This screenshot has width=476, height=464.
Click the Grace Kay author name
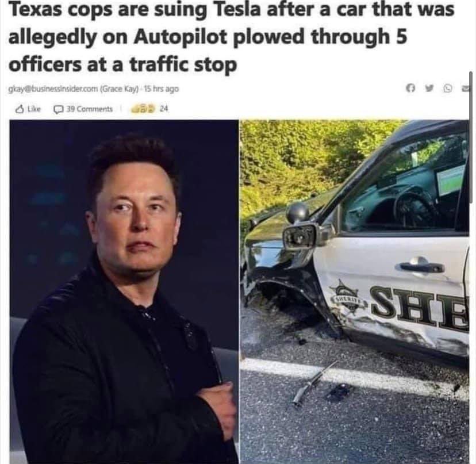click(120, 89)
